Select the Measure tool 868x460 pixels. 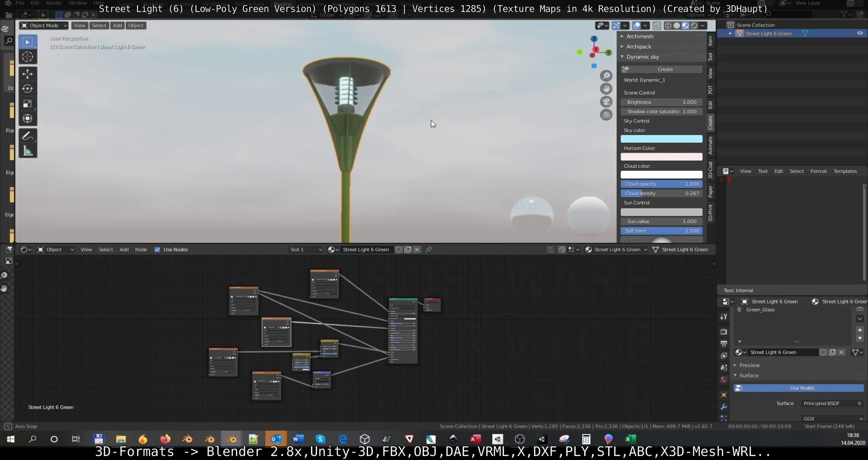pyautogui.click(x=28, y=151)
